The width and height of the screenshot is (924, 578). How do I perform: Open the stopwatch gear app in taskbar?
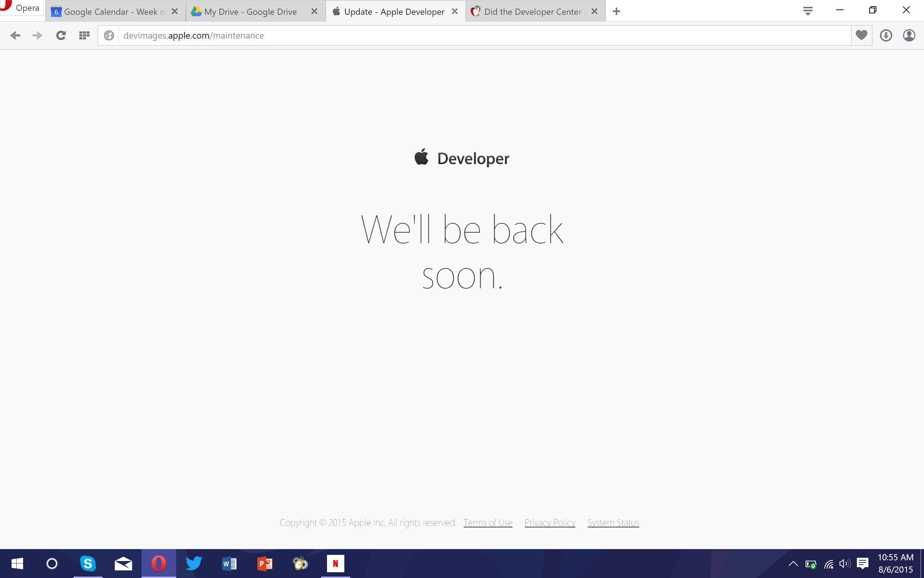click(301, 564)
